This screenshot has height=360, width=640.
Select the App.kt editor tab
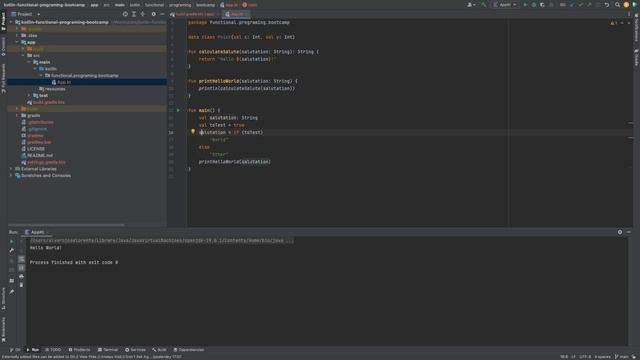[236, 14]
